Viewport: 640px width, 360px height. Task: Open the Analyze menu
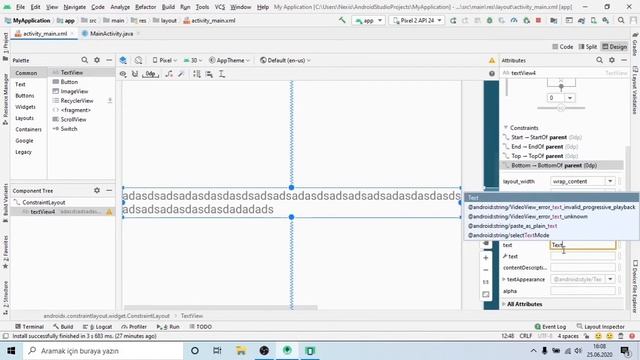pos(120,7)
